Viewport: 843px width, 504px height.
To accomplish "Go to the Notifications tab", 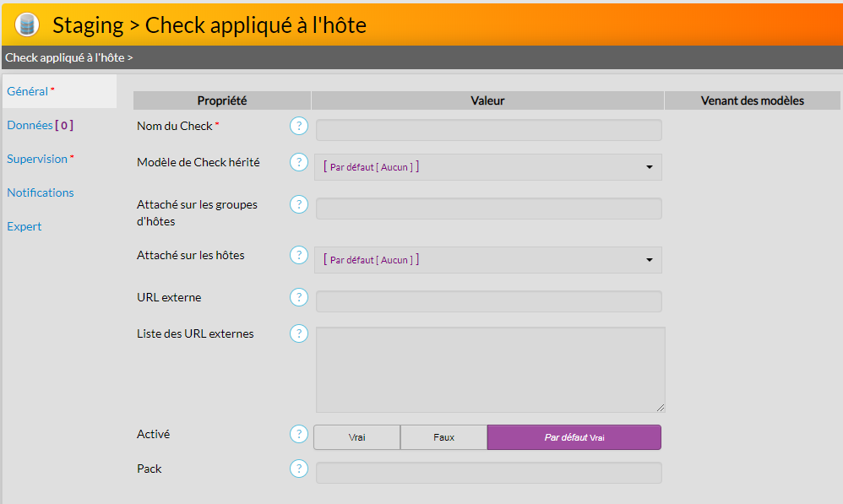I will coord(41,192).
